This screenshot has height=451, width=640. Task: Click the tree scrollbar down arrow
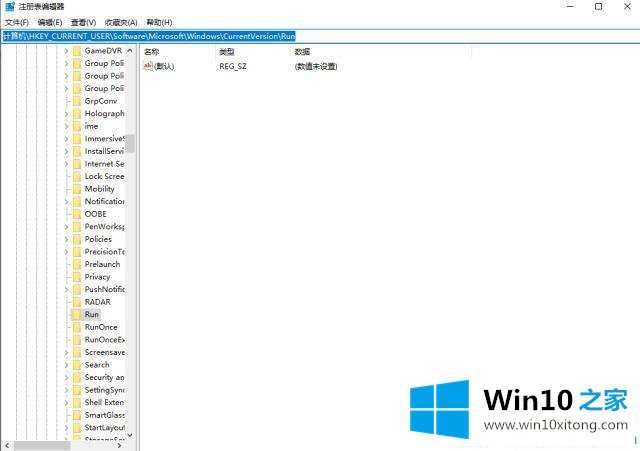[x=130, y=435]
